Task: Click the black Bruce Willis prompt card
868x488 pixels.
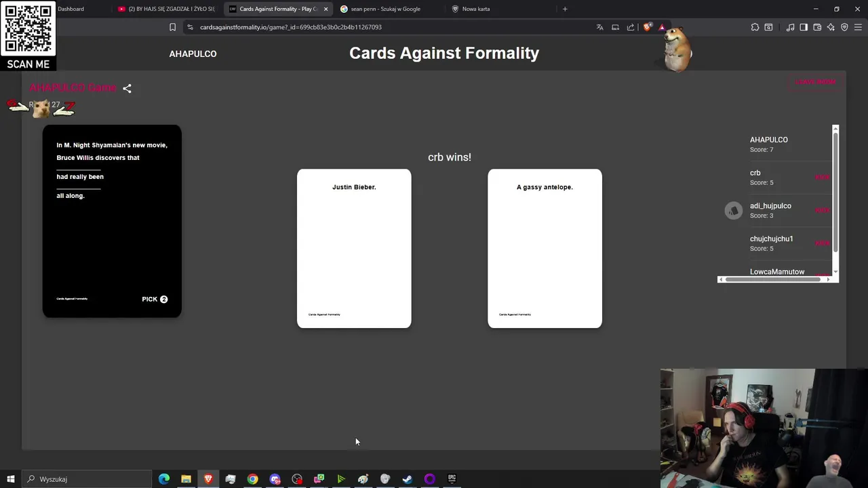Action: click(x=112, y=221)
